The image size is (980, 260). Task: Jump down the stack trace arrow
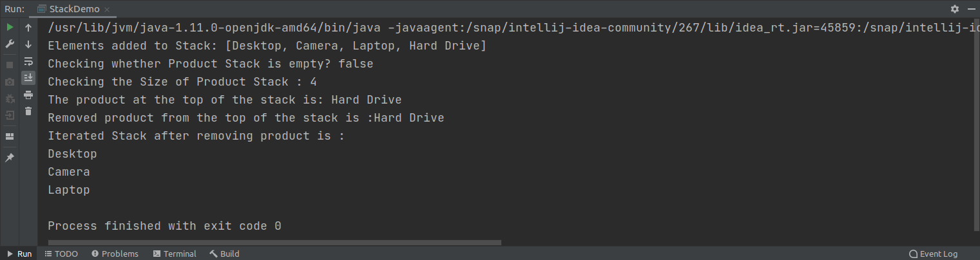tap(28, 44)
